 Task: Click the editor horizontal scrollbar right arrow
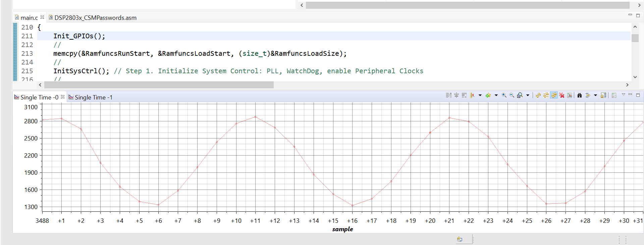(627, 85)
